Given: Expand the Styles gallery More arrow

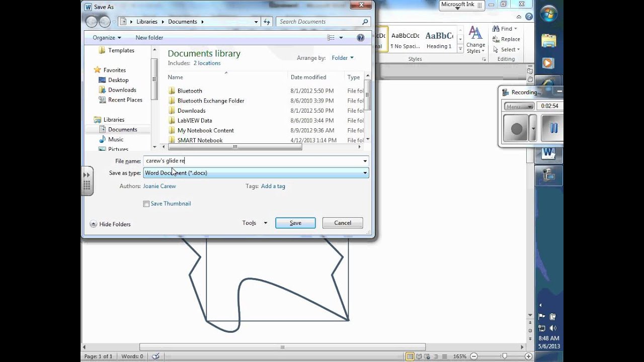Looking at the screenshot, I should coord(460,49).
